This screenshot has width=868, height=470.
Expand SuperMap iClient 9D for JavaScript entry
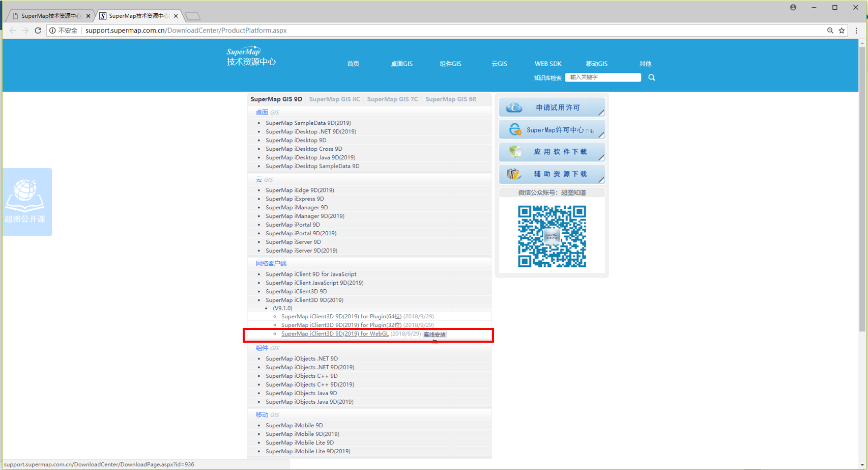311,274
